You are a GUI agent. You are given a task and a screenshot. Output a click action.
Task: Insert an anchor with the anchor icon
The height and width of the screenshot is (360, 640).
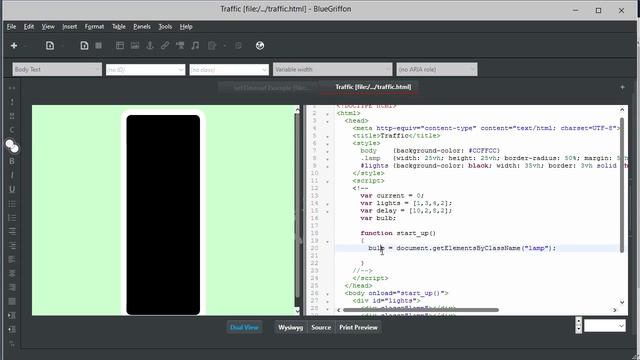[150, 46]
